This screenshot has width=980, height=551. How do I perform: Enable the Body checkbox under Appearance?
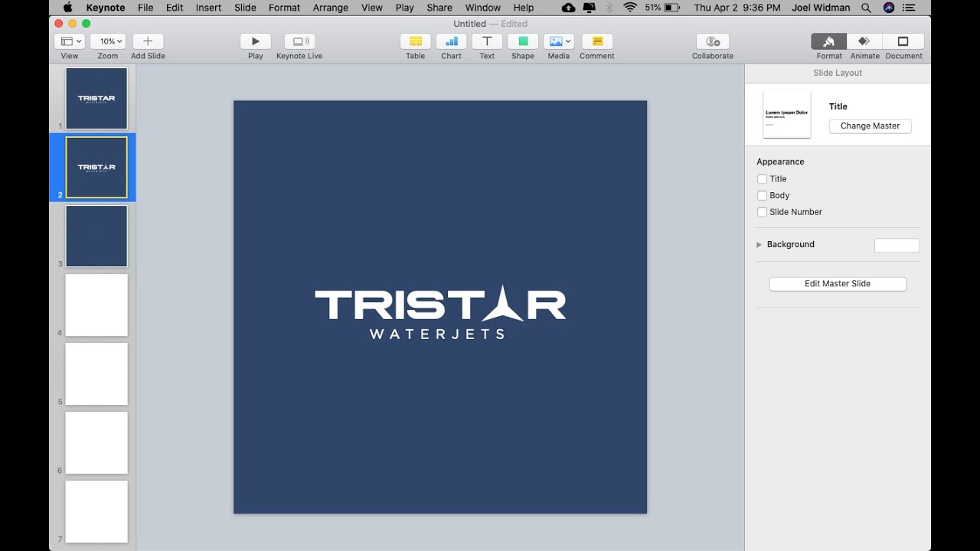(x=762, y=196)
